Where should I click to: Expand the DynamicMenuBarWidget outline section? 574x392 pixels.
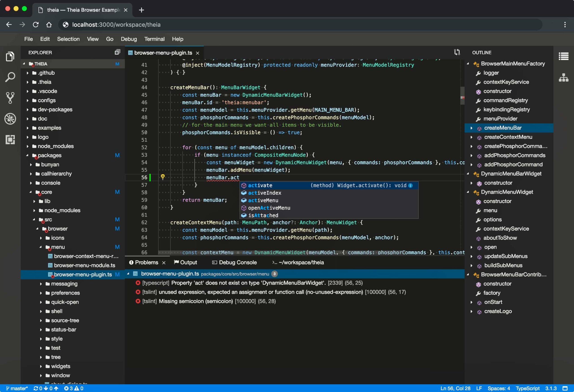pos(469,174)
